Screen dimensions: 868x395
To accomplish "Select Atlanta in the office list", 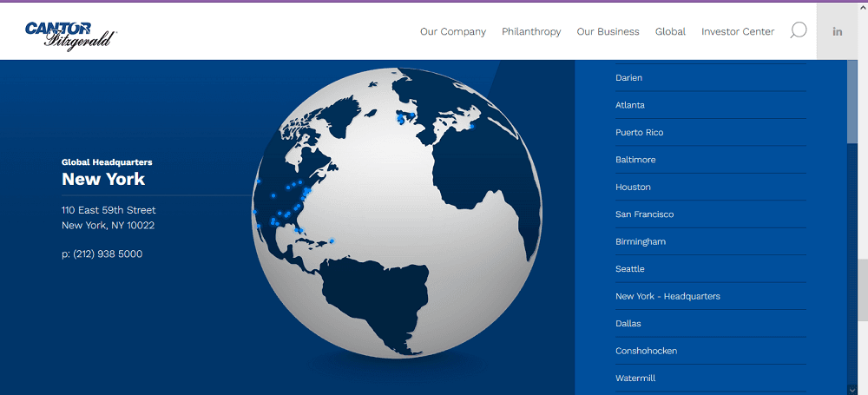I will click(711, 105).
